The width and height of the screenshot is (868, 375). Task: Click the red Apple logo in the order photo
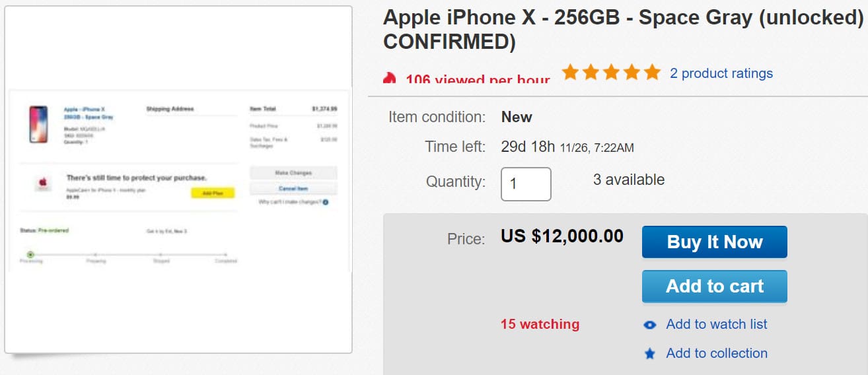(43, 183)
